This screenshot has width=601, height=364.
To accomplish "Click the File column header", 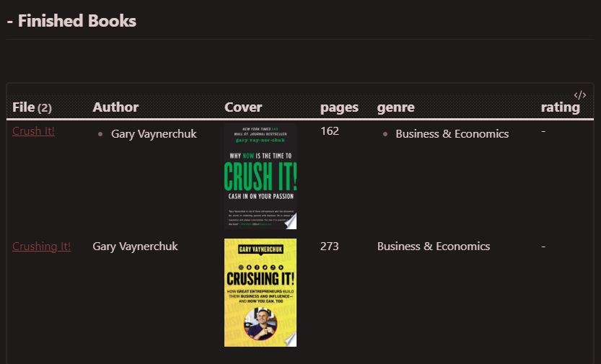I will 24,107.
